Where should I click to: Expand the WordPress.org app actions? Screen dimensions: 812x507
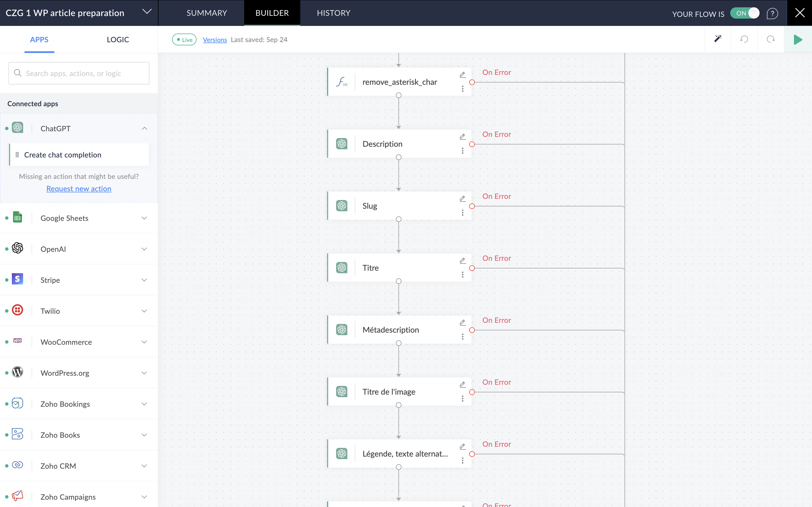(x=144, y=373)
